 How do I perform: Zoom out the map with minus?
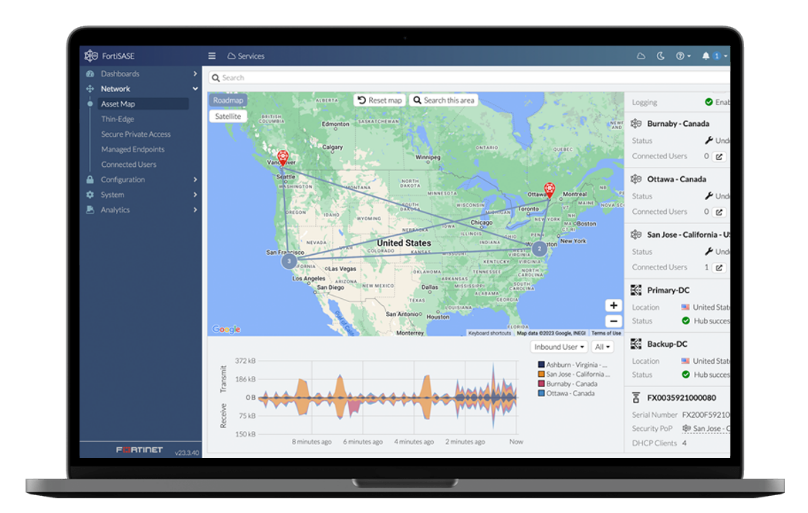click(613, 321)
